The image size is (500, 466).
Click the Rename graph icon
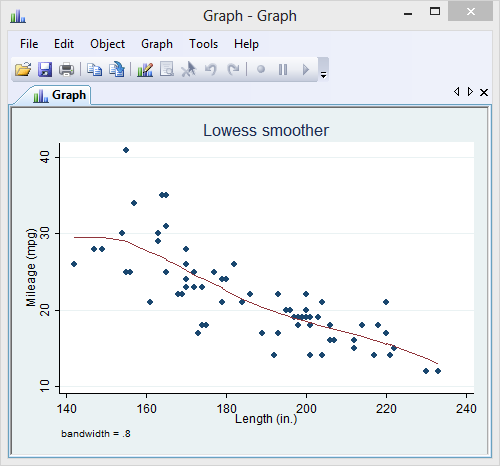click(x=117, y=70)
